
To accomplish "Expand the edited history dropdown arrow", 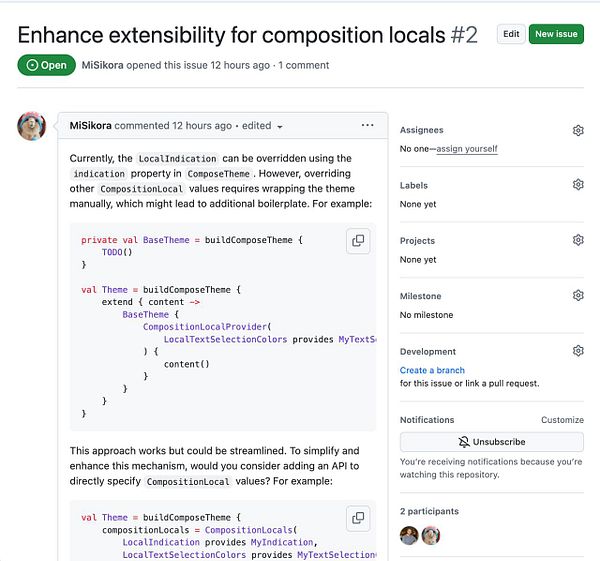I will coord(280,127).
